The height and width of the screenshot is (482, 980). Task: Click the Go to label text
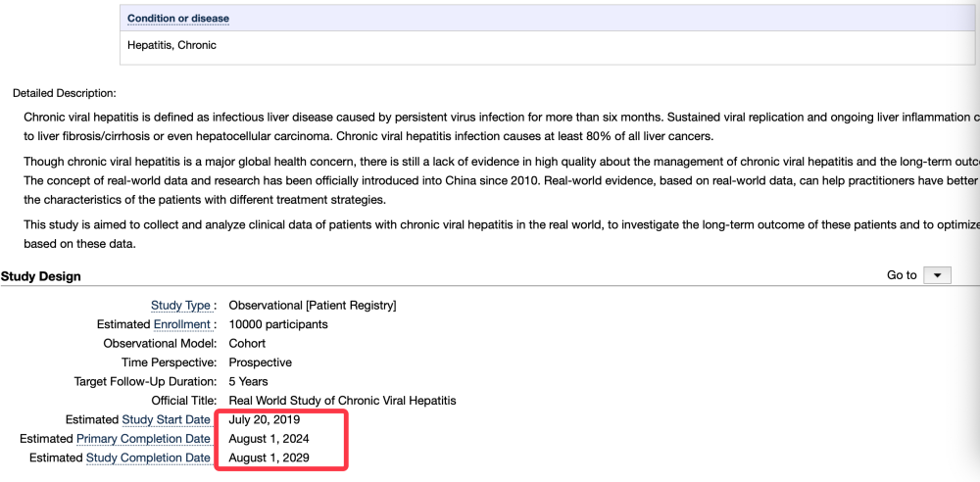tap(902, 275)
